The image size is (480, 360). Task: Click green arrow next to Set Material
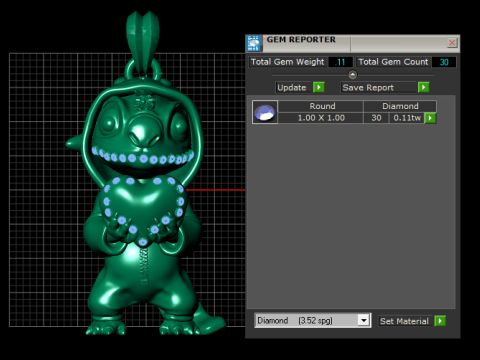point(440,321)
